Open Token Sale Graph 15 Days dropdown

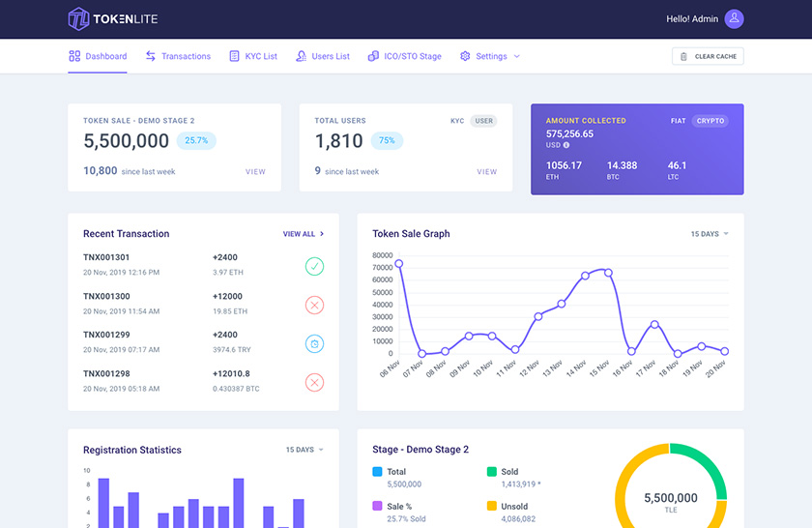point(710,234)
